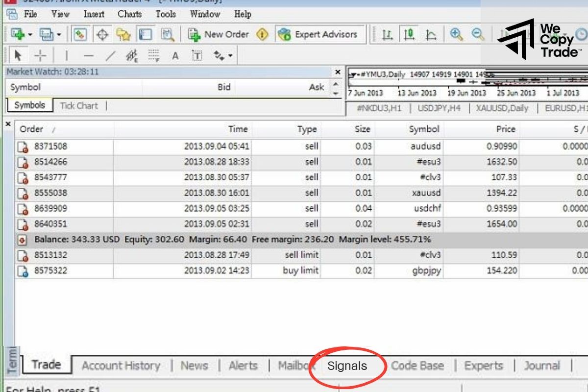Click the zoom out magnifier icon
This screenshot has height=392, width=588.
click(x=477, y=34)
